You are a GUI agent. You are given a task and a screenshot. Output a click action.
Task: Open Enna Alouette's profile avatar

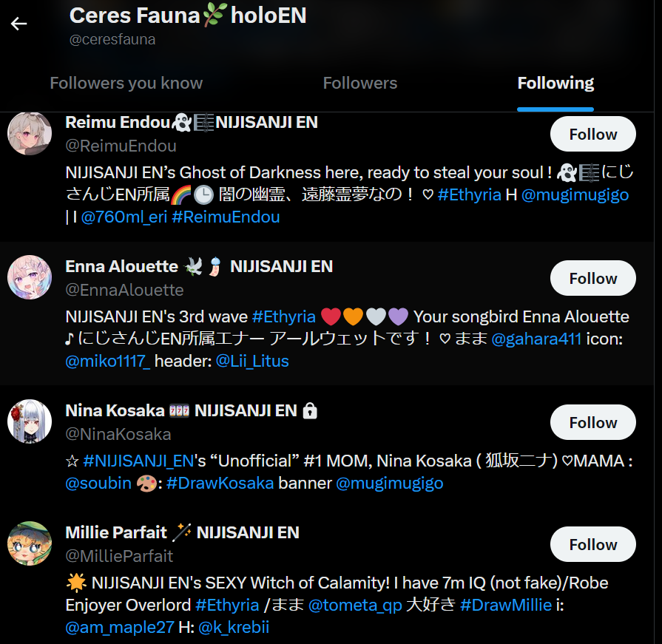coord(30,277)
